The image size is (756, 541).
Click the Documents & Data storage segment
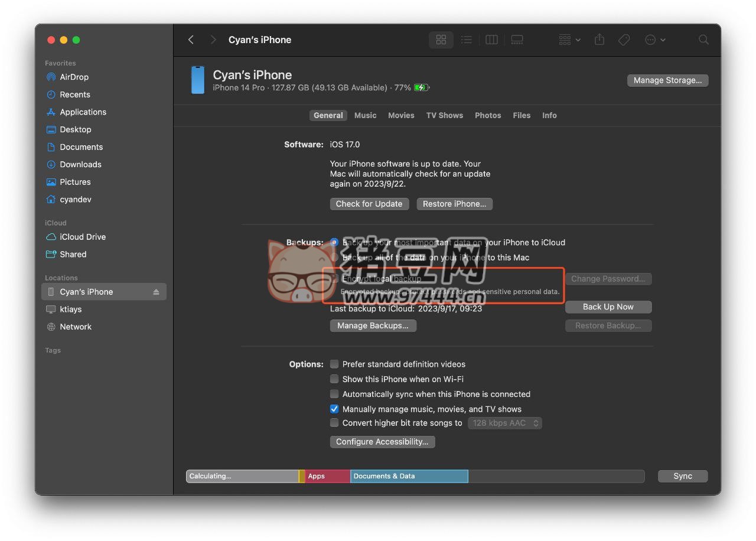pyautogui.click(x=409, y=476)
